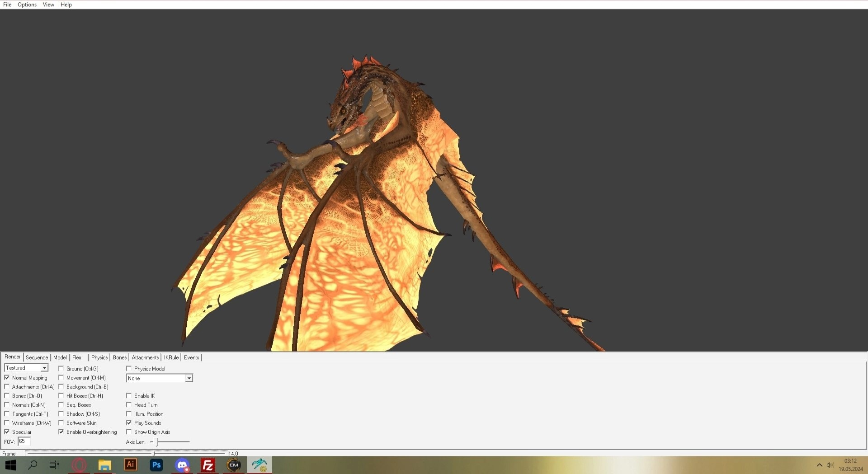Expand the Textured render mode dropdown
This screenshot has height=474, width=868.
44,368
